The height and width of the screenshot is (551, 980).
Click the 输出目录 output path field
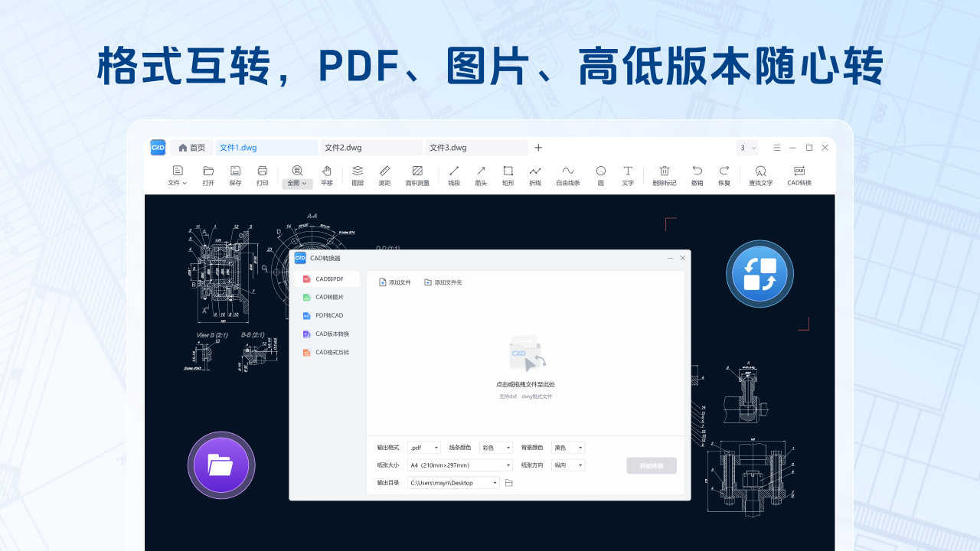453,482
